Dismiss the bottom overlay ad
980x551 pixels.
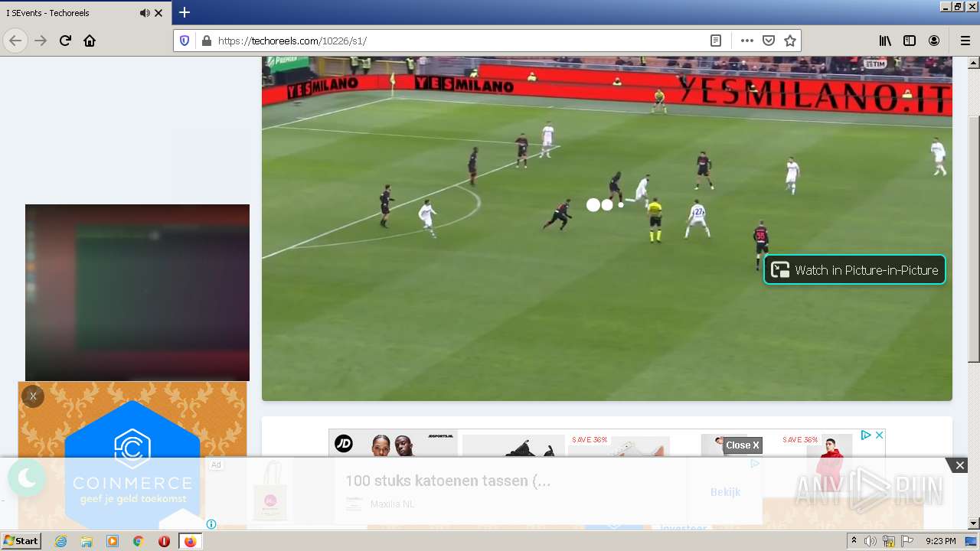959,465
